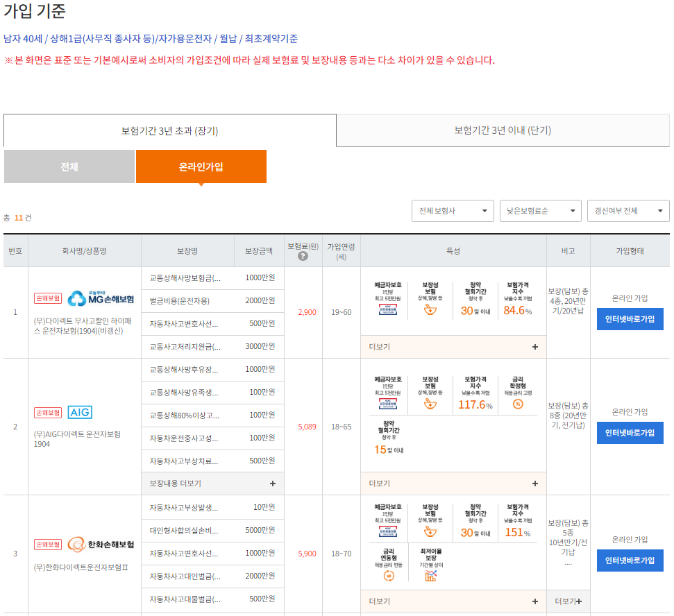Click 대인형사합의실손비 coverage row

213,531
